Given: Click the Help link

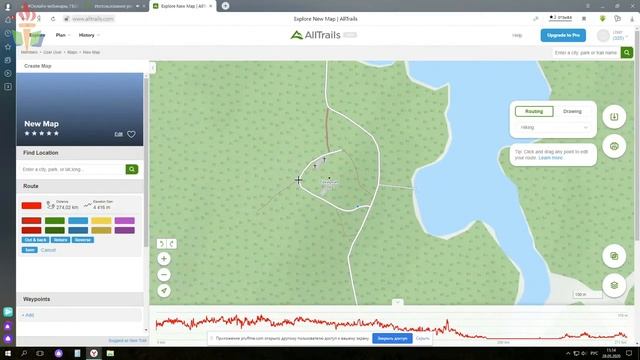Looking at the screenshot, I should coord(517,36).
